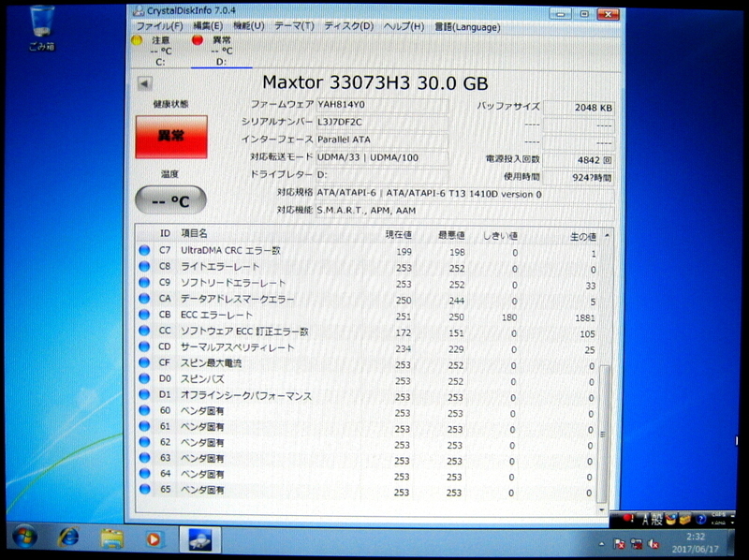The height and width of the screenshot is (560, 749).
Task: Select the C: disk with yellow caution status
Action: coord(158,51)
